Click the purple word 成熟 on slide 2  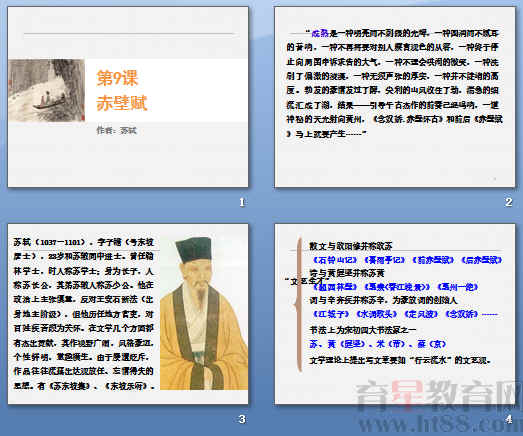pos(320,33)
